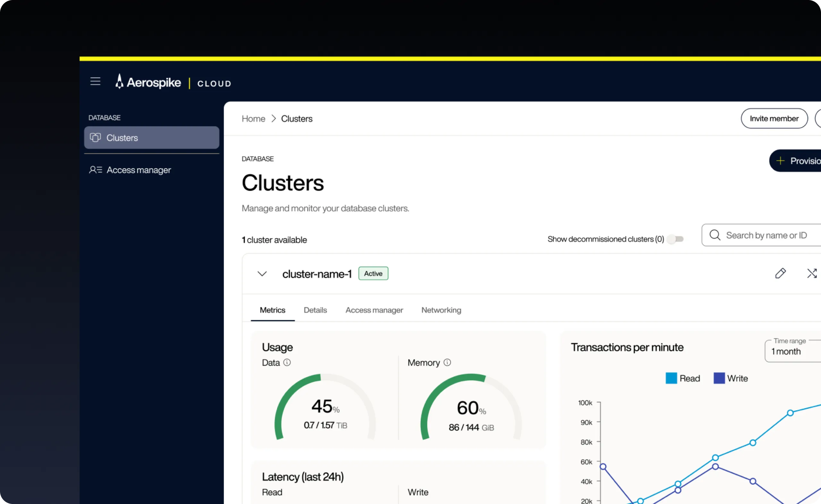
Task: Click the Write legend color swatch
Action: point(719,378)
